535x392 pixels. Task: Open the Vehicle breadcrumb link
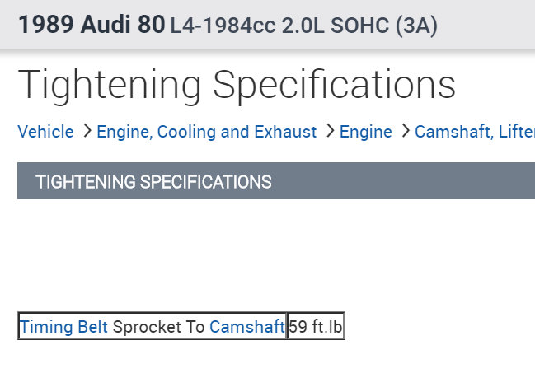click(x=45, y=132)
